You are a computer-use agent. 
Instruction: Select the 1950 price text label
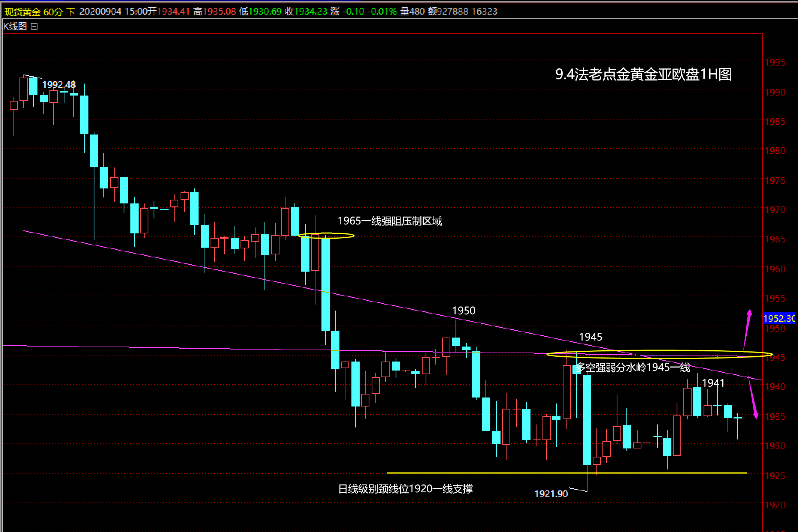point(463,311)
